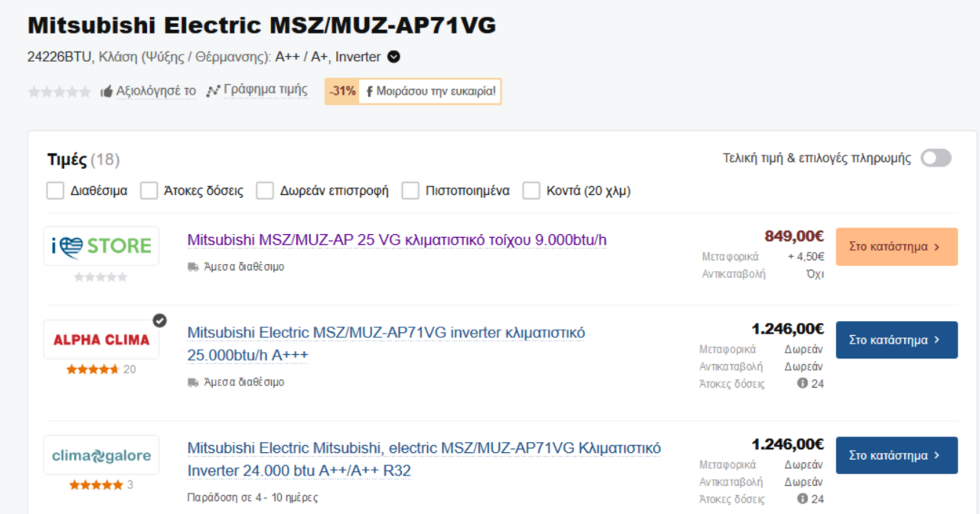This screenshot has height=514, width=980.
Task: Open clima galore Inverter 24.000 btu link
Action: (424, 459)
